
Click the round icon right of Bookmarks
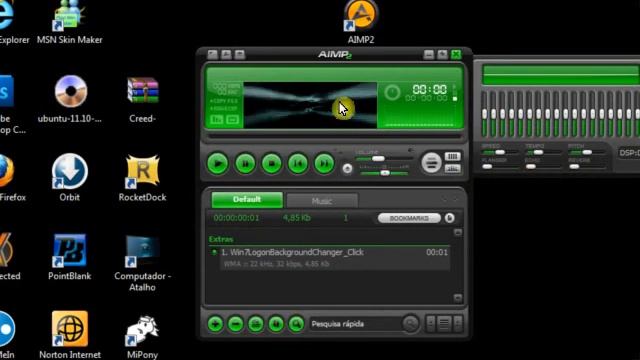(x=450, y=218)
